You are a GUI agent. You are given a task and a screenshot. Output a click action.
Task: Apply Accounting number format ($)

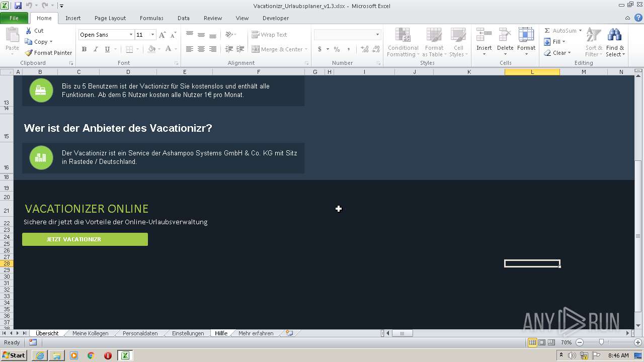pyautogui.click(x=319, y=49)
